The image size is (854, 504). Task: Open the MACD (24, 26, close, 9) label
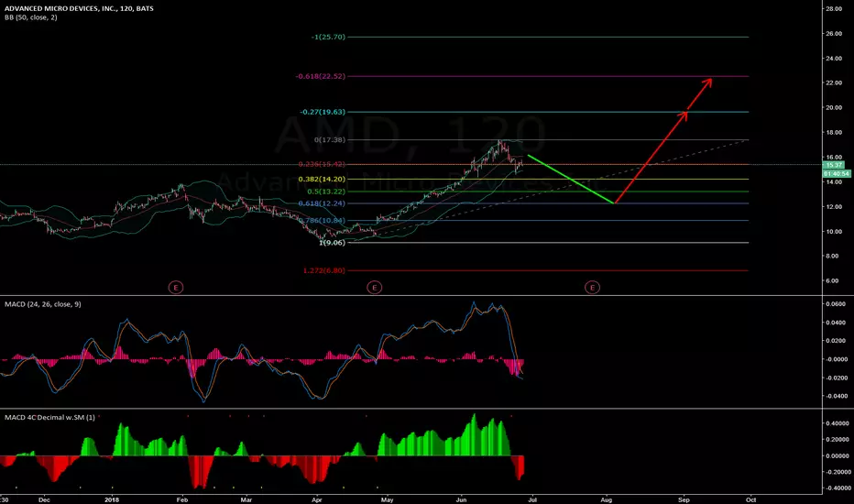(x=43, y=304)
